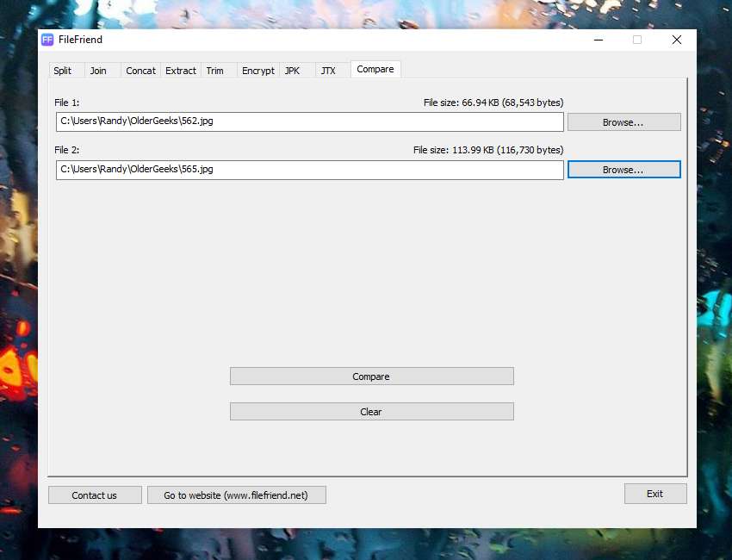
Task: Click the File 1 path input field
Action: 309,121
